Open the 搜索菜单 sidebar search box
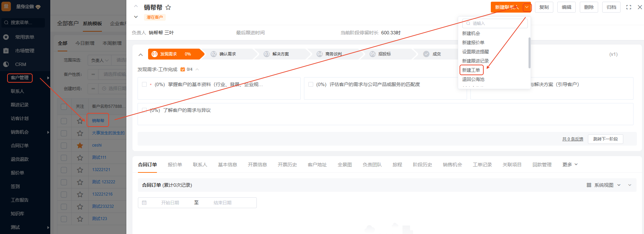This screenshot has height=234, width=644. tap(23, 22)
